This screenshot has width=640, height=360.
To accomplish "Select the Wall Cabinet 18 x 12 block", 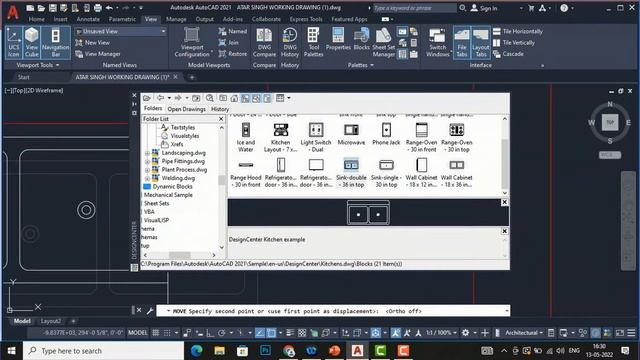I will [421, 173].
